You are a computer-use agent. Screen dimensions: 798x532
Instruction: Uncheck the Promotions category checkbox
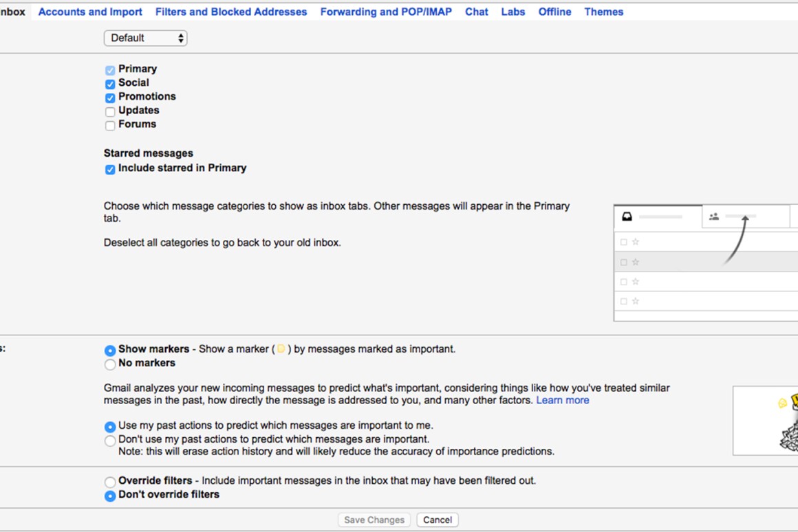[x=110, y=98]
